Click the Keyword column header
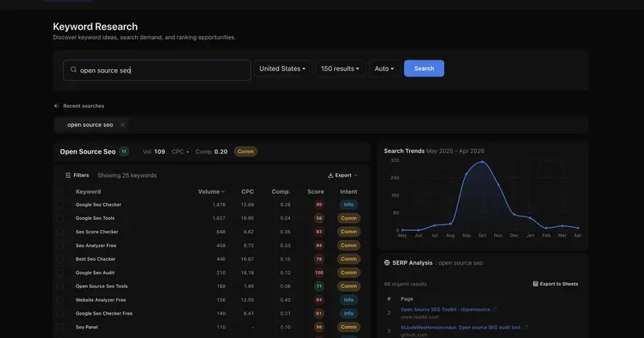This screenshot has height=338, width=644. coord(88,192)
